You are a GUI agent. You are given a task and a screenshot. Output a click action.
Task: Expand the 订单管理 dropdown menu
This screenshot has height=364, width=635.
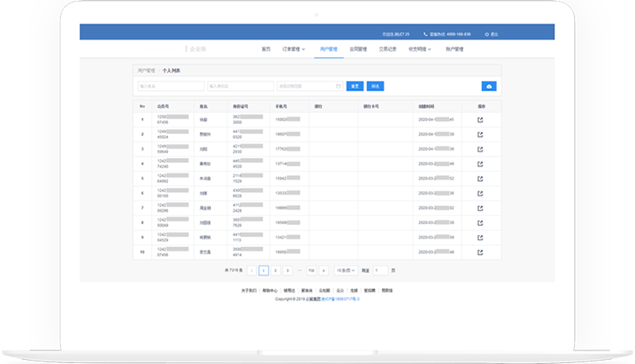pyautogui.click(x=294, y=50)
